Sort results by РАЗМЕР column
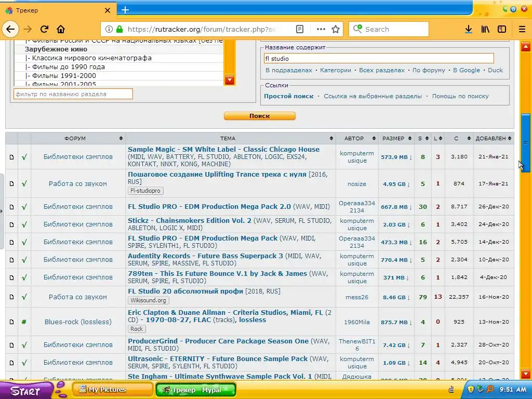Screen dimensions: 532x399 point(396,138)
